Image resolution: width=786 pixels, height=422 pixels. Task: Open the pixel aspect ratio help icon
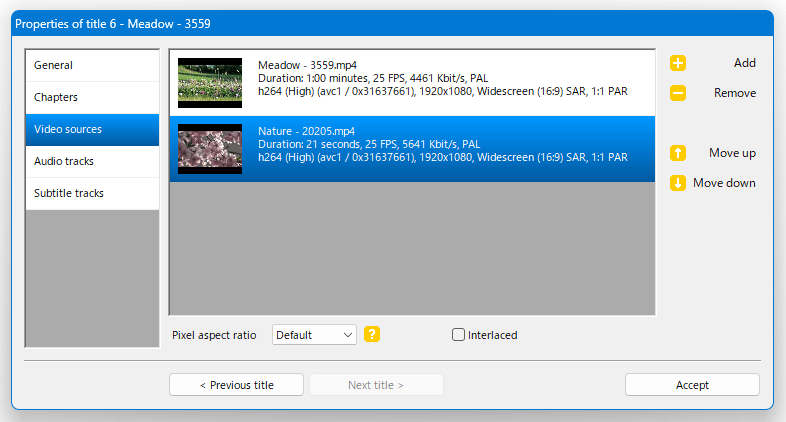point(372,334)
